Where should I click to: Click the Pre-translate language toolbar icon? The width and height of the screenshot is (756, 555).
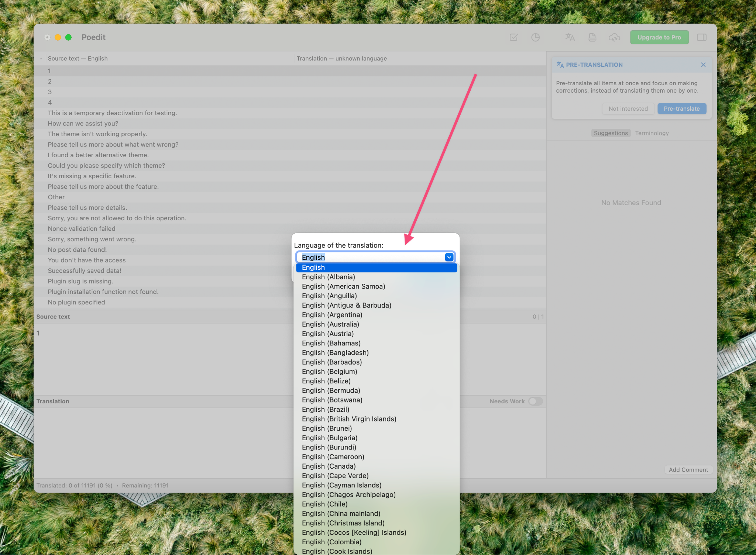click(570, 37)
